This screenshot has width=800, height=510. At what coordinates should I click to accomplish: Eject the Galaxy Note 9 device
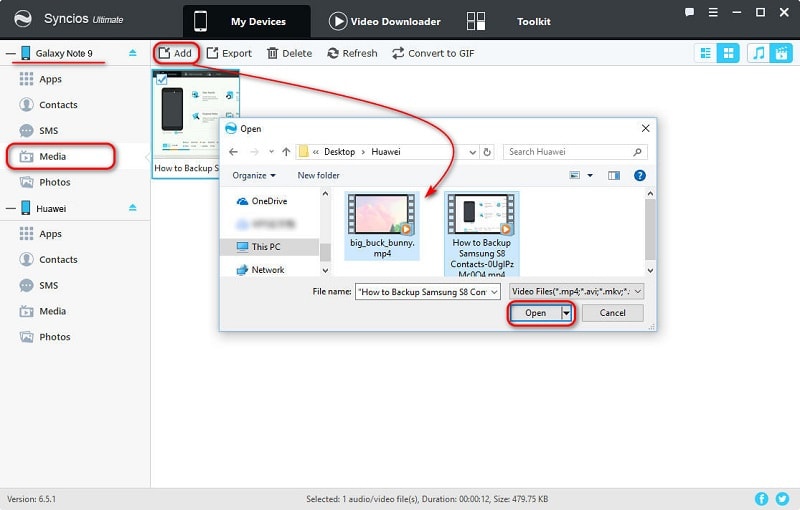pos(133,53)
